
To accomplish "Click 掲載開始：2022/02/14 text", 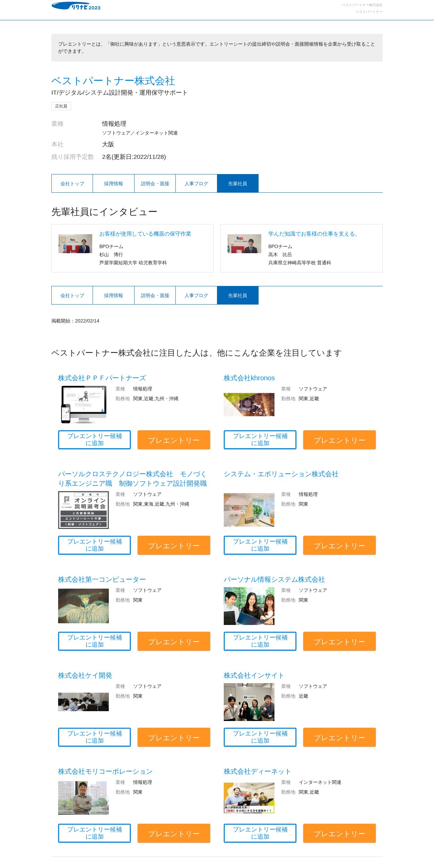I will [x=75, y=321].
